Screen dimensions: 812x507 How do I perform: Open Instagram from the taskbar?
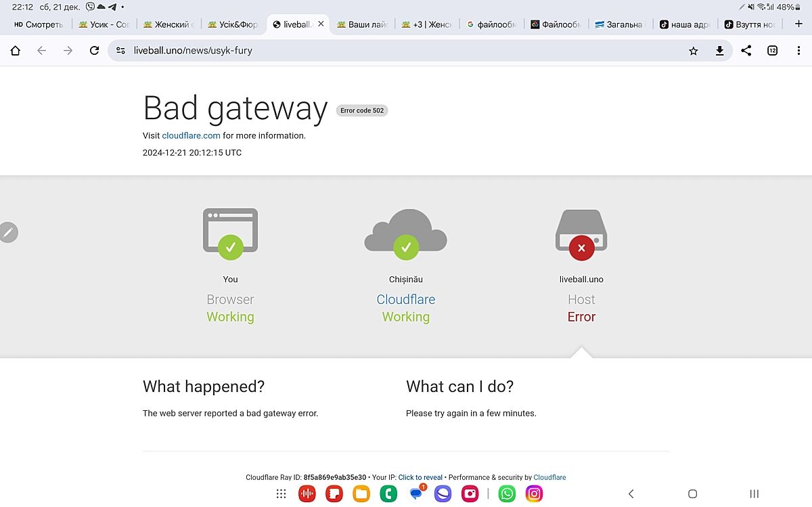534,493
